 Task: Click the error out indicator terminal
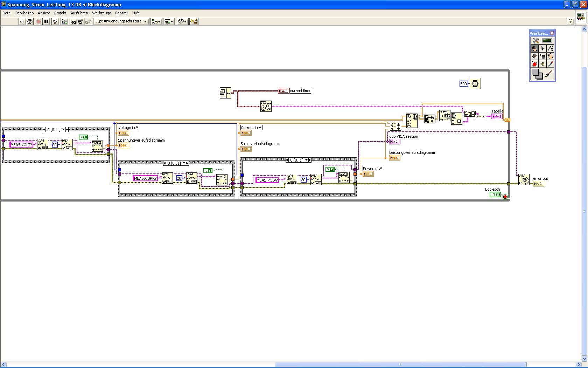(538, 184)
